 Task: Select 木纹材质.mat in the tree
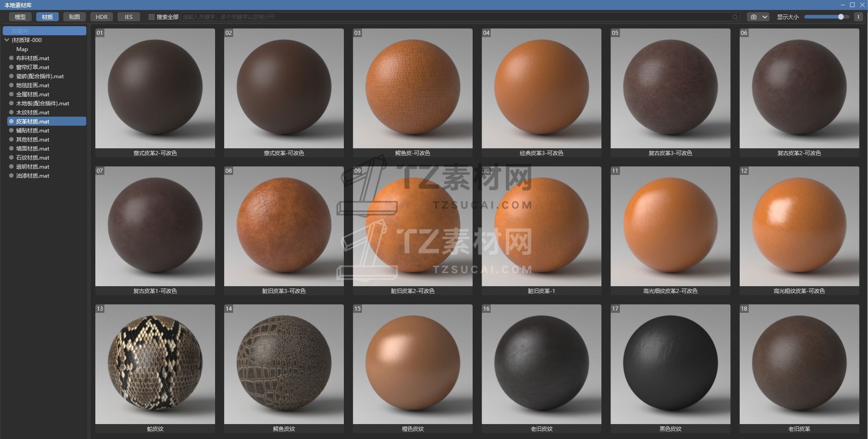pos(33,112)
